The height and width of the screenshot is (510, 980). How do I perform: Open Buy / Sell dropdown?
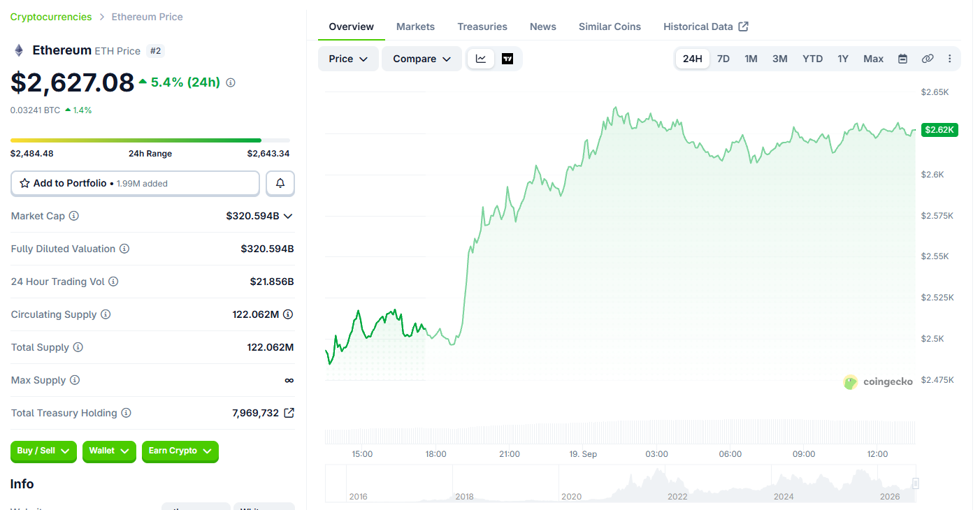(43, 451)
